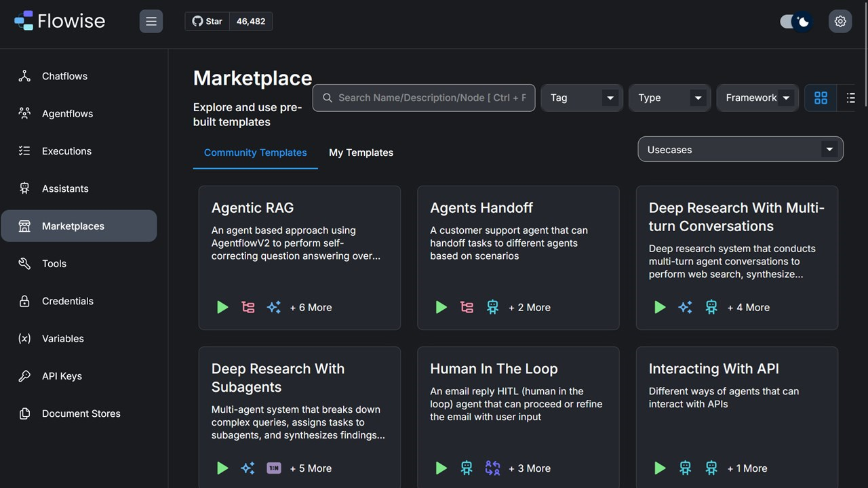Open Agentflows from the sidebar
Image resolution: width=868 pixels, height=488 pixels.
click(67, 113)
